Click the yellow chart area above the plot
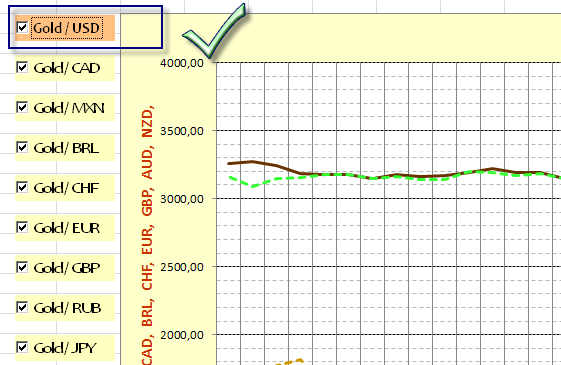 click(394, 36)
